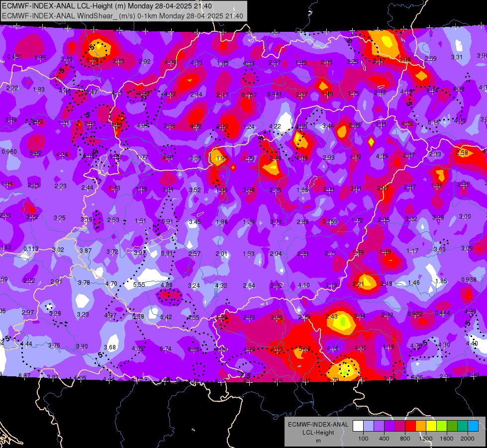The width and height of the screenshot is (487, 448).
Task: Click wind shear value '5.81'
Action: pyautogui.click(x=167, y=253)
